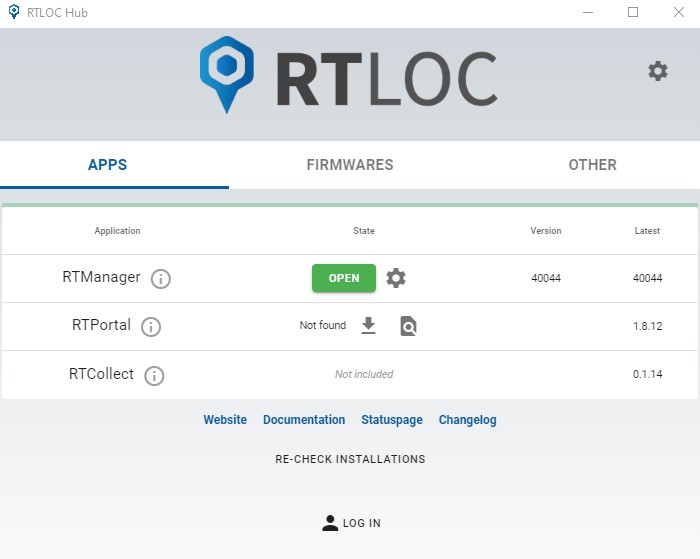Viewport: 700px width, 559px height.
Task: Select the RTCollect application name
Action: point(101,374)
